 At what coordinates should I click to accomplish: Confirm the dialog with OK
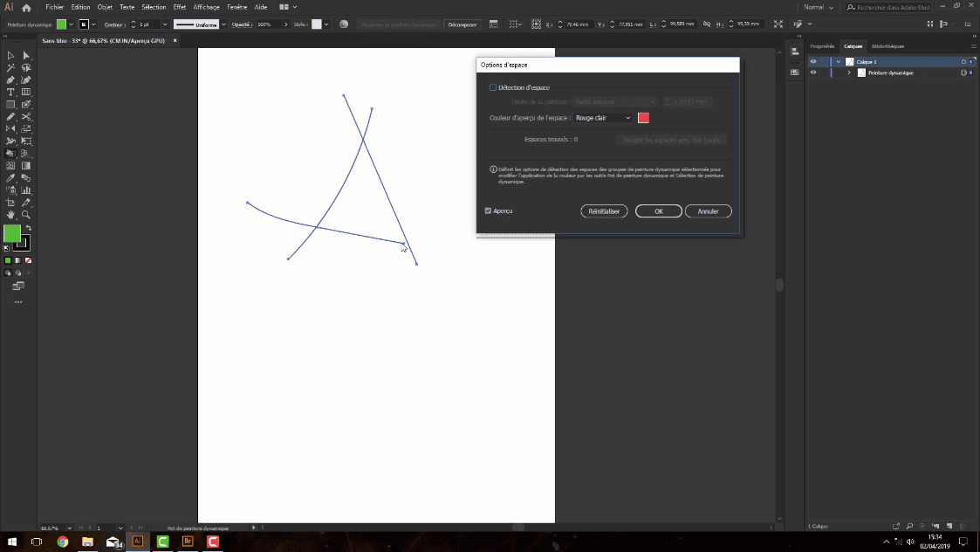click(658, 211)
